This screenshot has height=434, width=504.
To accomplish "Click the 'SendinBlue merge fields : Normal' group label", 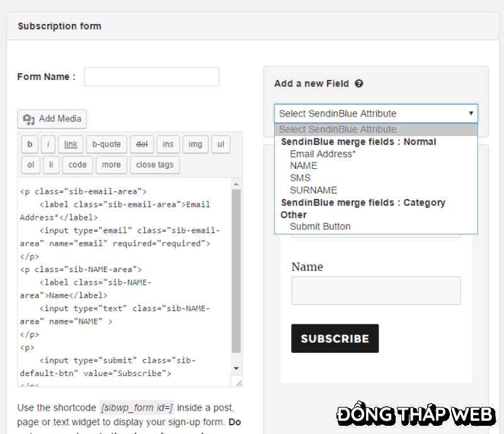I will point(358,142).
